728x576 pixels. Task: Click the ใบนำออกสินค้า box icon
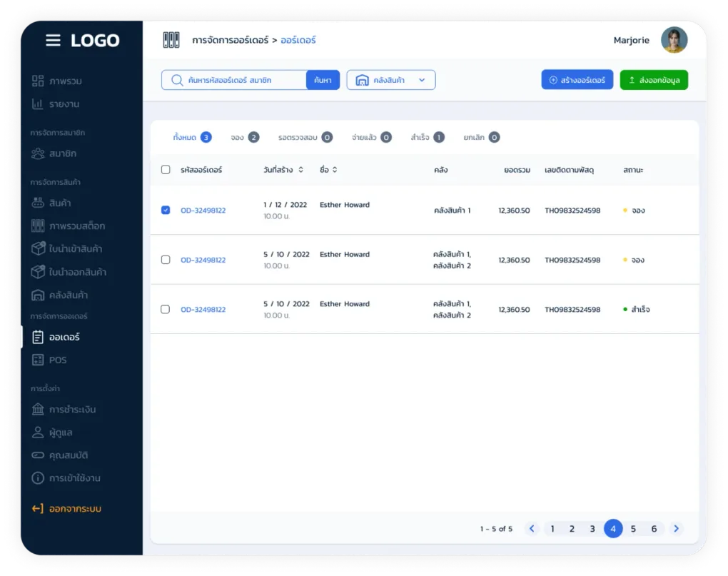pyautogui.click(x=38, y=271)
